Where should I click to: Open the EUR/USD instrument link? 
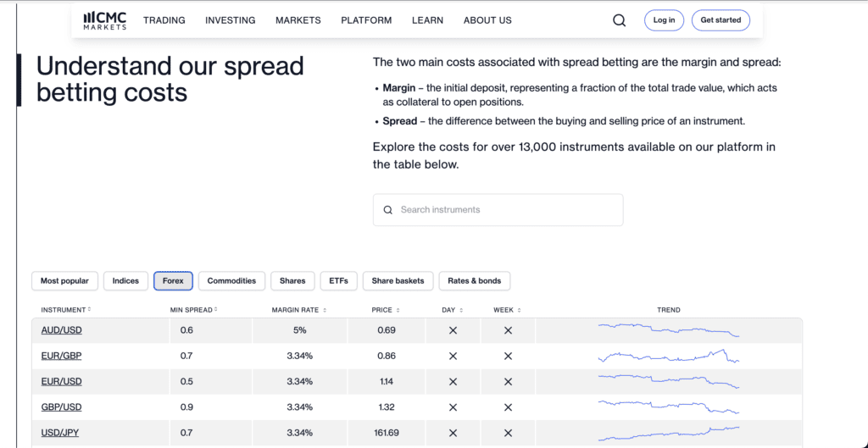pyautogui.click(x=61, y=382)
